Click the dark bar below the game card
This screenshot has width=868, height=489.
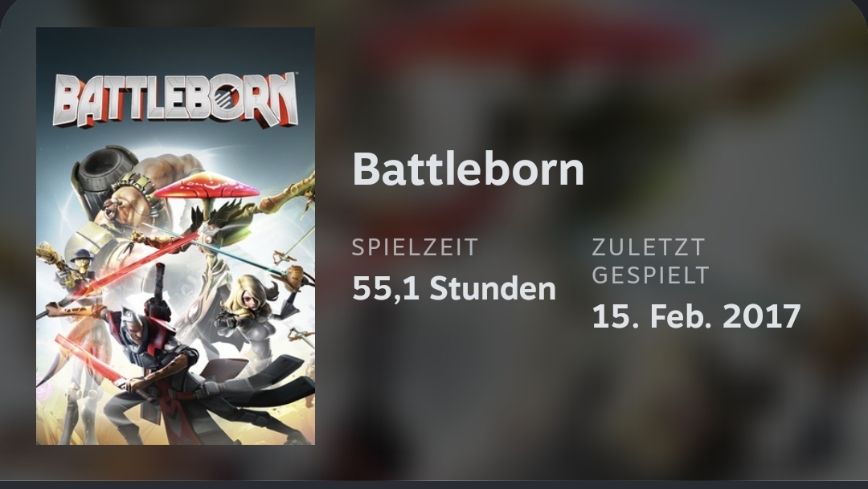click(434, 484)
